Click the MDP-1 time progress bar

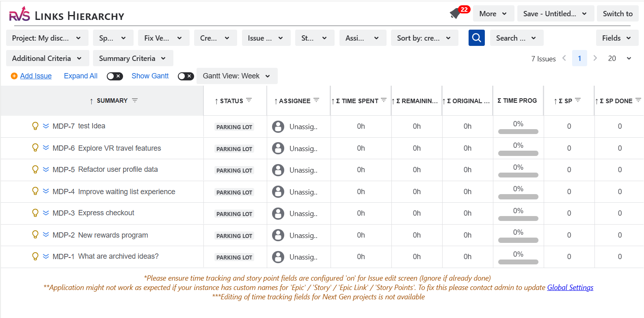click(518, 262)
